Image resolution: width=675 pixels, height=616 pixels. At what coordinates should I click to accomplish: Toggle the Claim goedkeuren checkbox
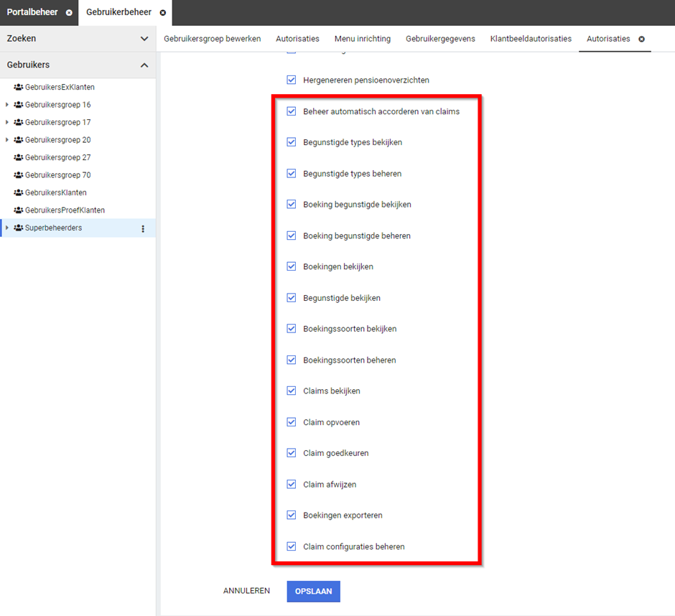(291, 453)
